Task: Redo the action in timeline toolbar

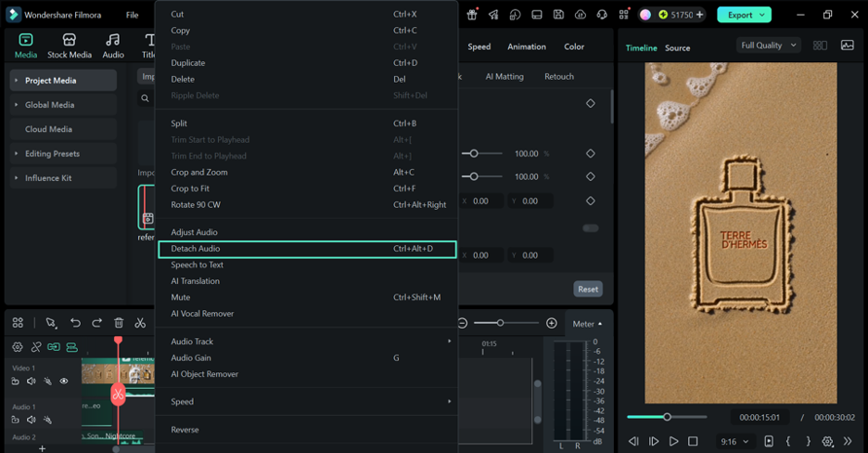Action: point(96,323)
